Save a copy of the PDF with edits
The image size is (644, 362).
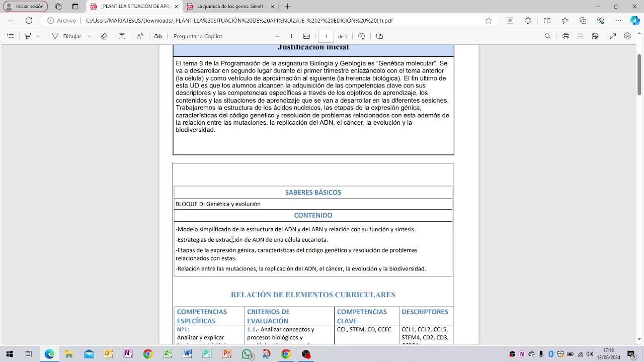tap(595, 36)
